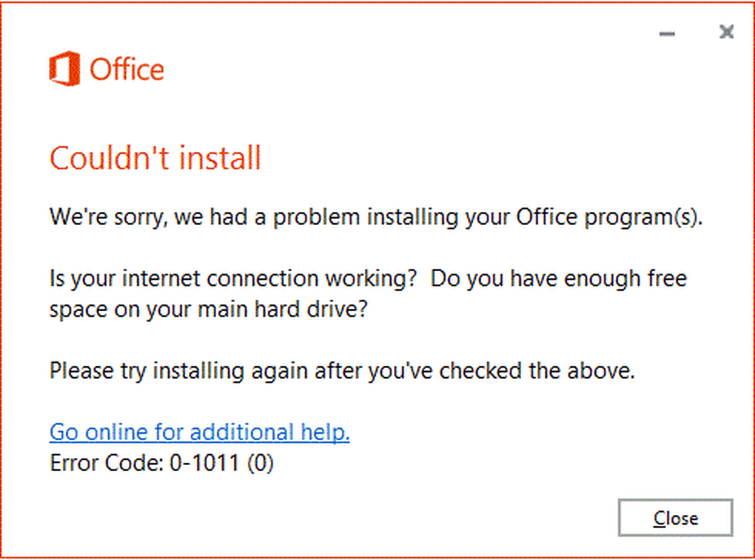Click the 'Couldn't install' heading

(155, 158)
